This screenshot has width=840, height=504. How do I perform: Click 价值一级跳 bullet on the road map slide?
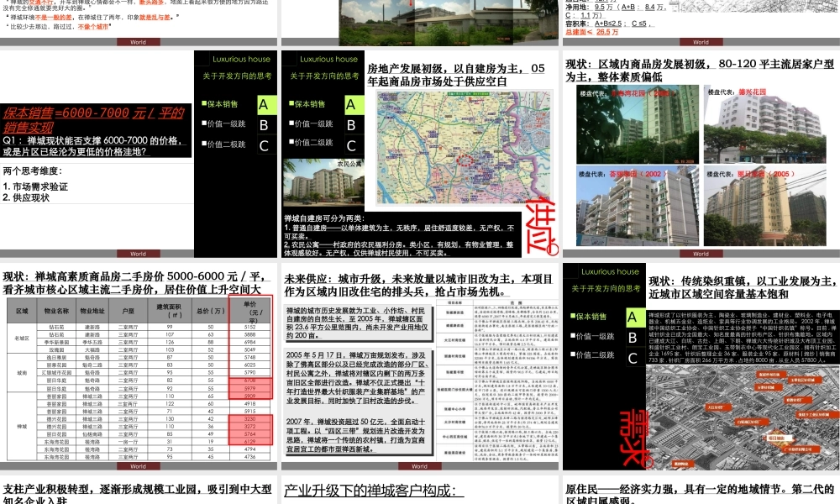coord(311,123)
